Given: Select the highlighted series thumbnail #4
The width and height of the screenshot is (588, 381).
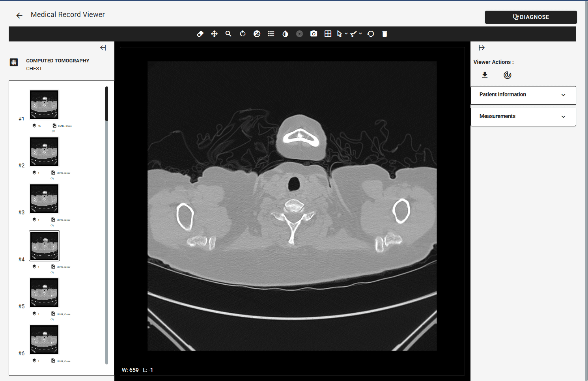Looking at the screenshot, I should click(x=44, y=246).
